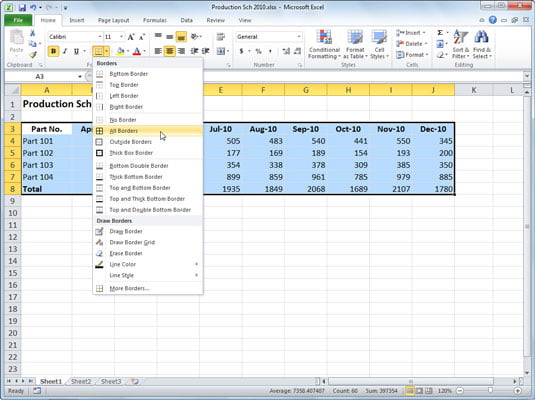535x400 pixels.
Task: Toggle Italic formatting button
Action: point(65,51)
